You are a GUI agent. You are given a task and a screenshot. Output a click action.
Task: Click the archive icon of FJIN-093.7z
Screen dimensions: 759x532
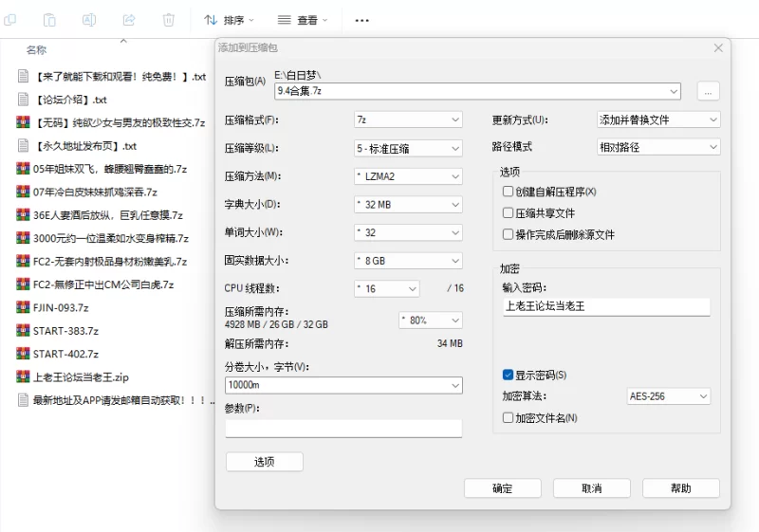(x=23, y=307)
